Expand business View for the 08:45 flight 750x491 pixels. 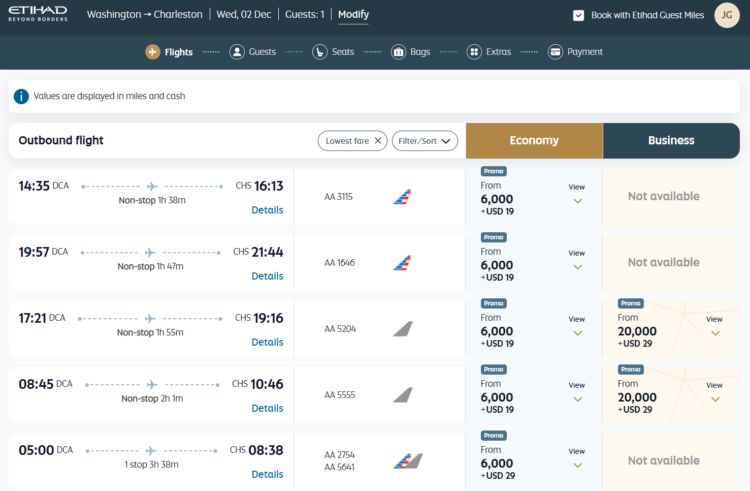715,392
